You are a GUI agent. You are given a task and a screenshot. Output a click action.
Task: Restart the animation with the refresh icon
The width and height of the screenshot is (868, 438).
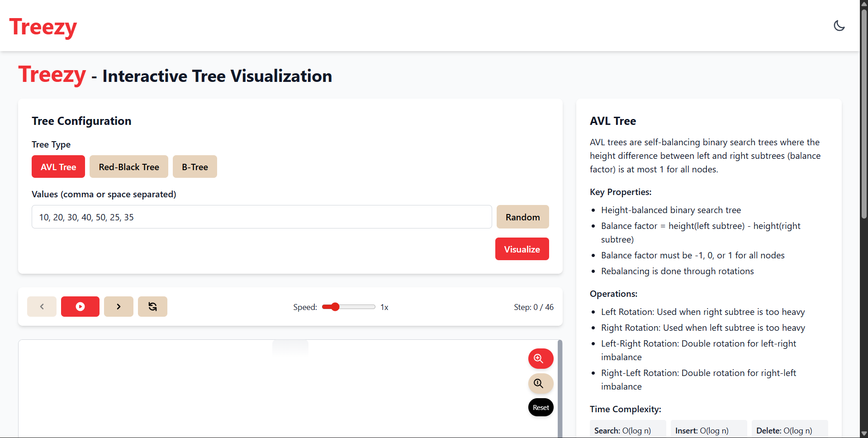(x=152, y=307)
